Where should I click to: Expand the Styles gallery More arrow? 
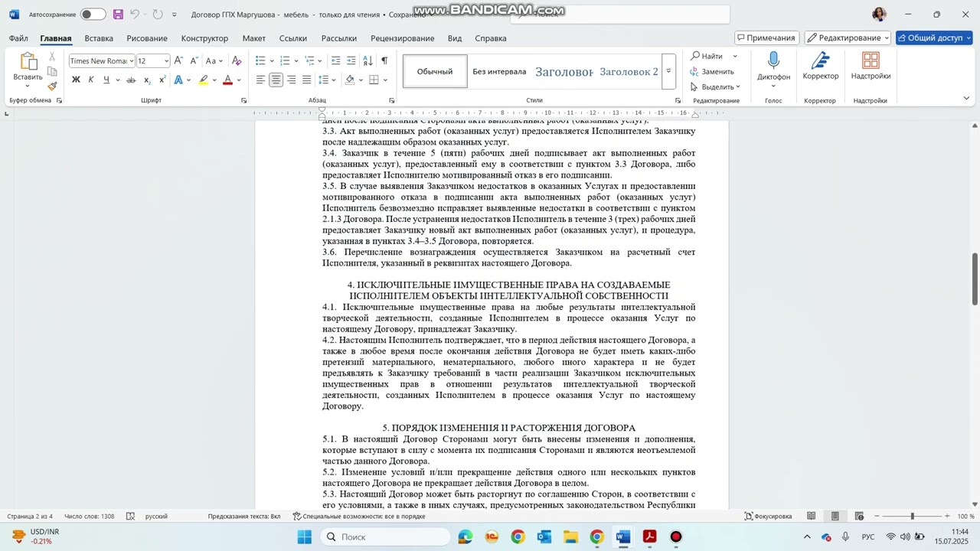pyautogui.click(x=668, y=71)
